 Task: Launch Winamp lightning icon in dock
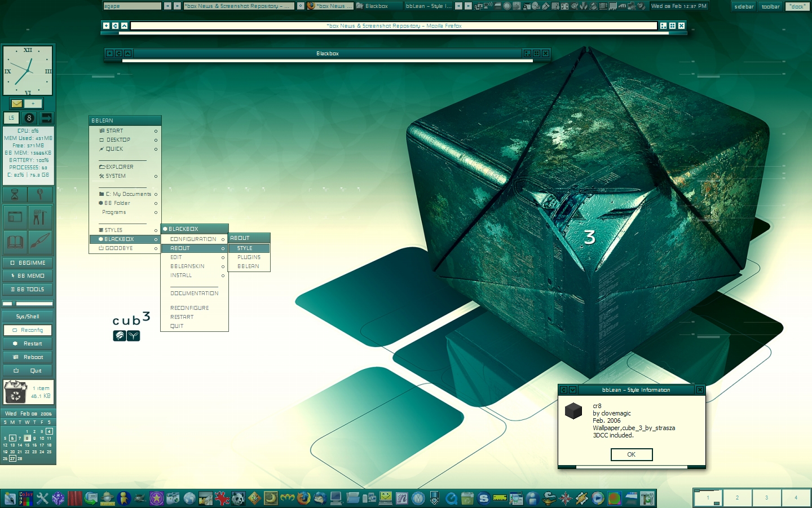pyautogui.click(x=581, y=498)
